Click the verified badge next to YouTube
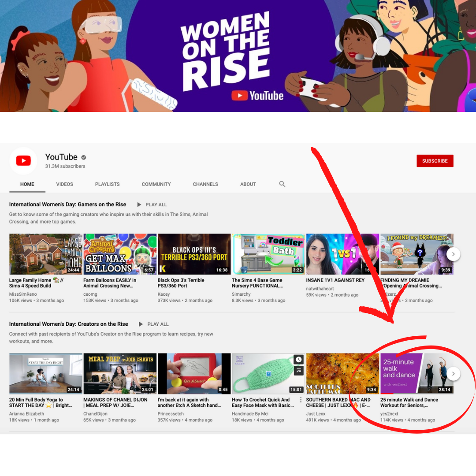Viewport: 476px width, 476px height. pyautogui.click(x=83, y=157)
